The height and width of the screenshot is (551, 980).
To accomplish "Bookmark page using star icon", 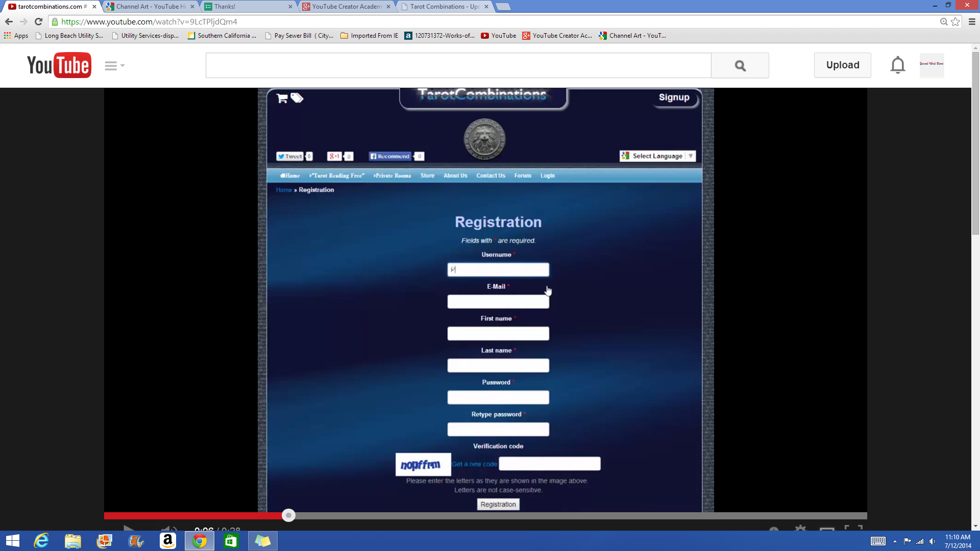I will pos(955,21).
